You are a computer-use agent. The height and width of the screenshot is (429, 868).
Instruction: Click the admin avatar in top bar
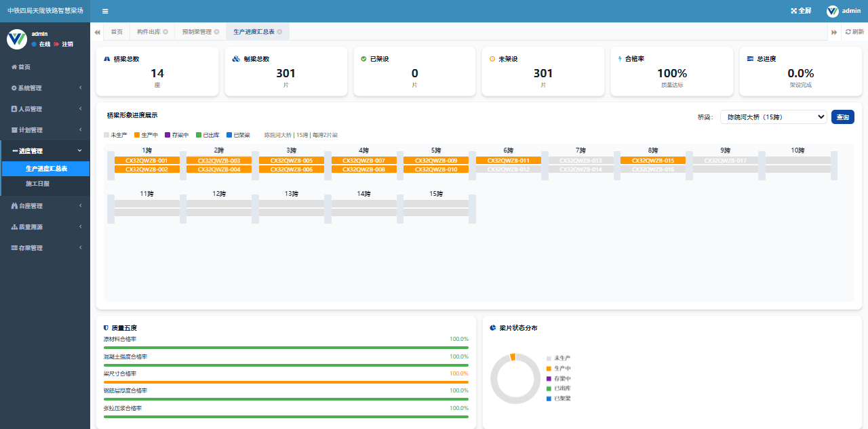coord(833,11)
